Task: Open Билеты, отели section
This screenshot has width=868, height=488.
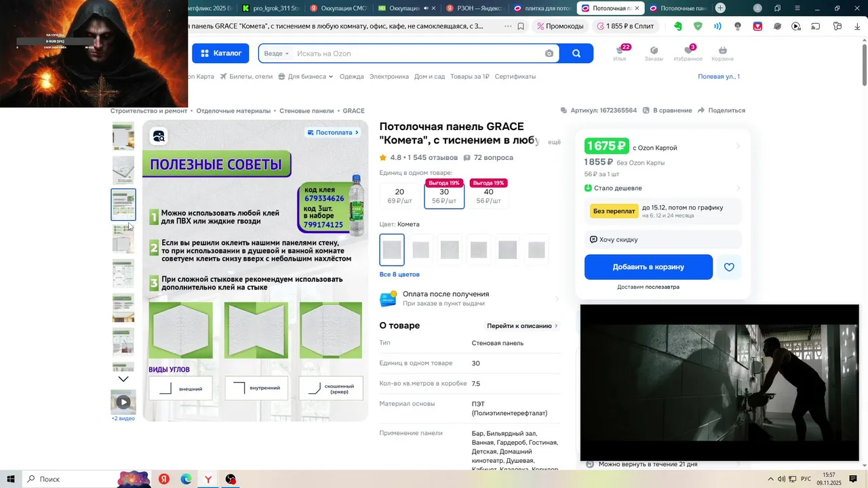Action: [246, 77]
